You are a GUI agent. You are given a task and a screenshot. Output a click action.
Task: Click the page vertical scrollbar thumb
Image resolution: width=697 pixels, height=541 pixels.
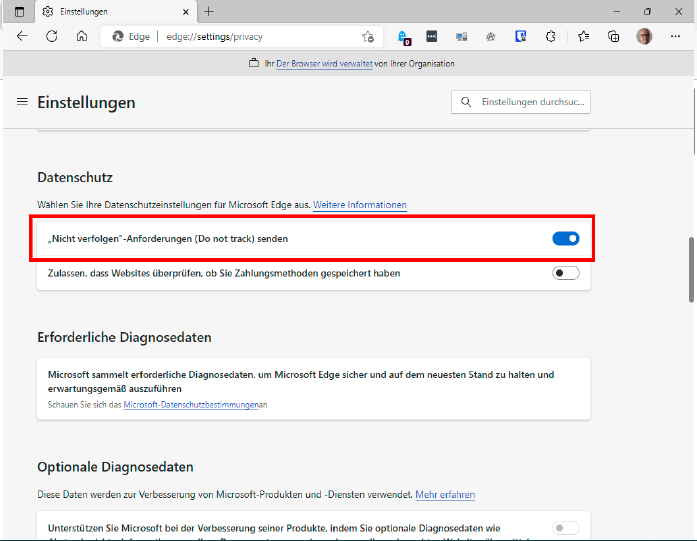click(x=691, y=270)
